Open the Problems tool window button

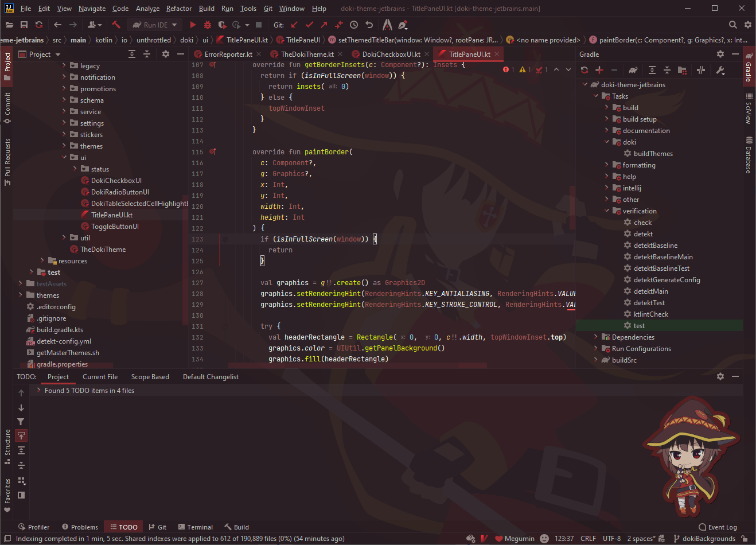(x=80, y=527)
